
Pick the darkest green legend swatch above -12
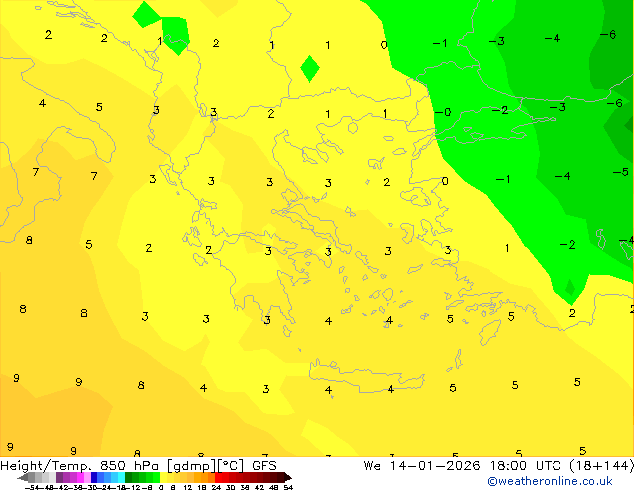(x=129, y=477)
